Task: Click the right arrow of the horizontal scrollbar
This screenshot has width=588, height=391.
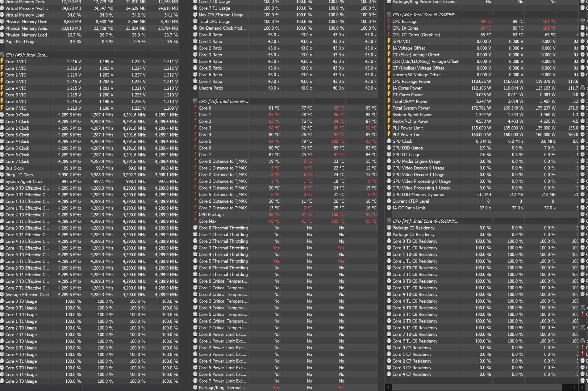Action: pos(574,387)
